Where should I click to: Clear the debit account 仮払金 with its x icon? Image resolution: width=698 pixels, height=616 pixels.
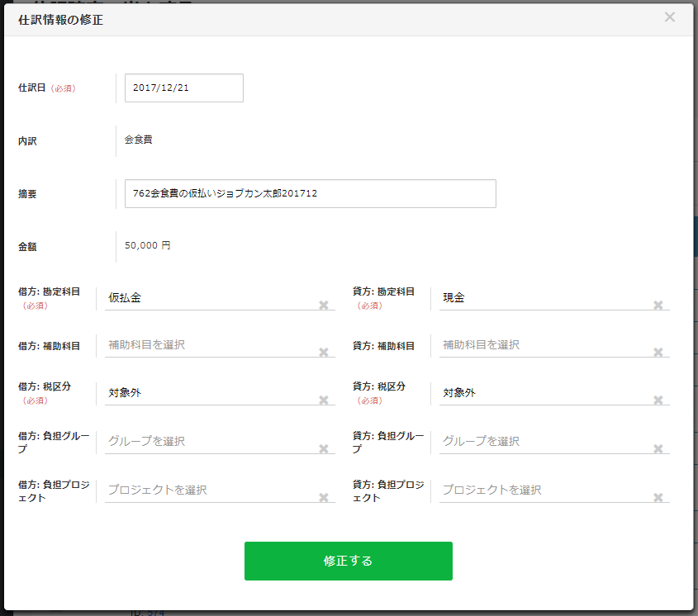click(x=324, y=305)
